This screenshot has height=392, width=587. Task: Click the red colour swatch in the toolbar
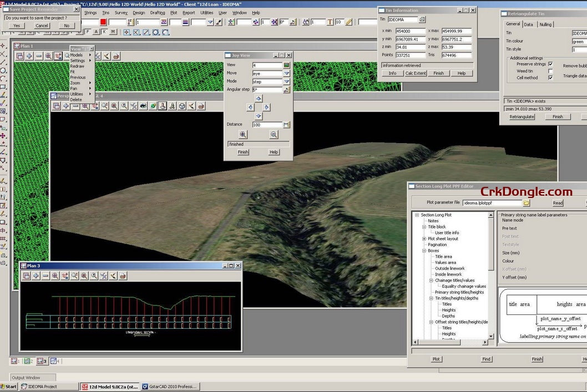[x=103, y=22]
